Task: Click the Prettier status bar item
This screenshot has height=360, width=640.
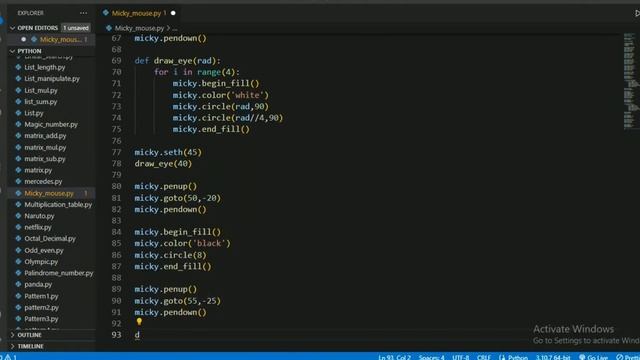Action: pyautogui.click(x=628, y=357)
